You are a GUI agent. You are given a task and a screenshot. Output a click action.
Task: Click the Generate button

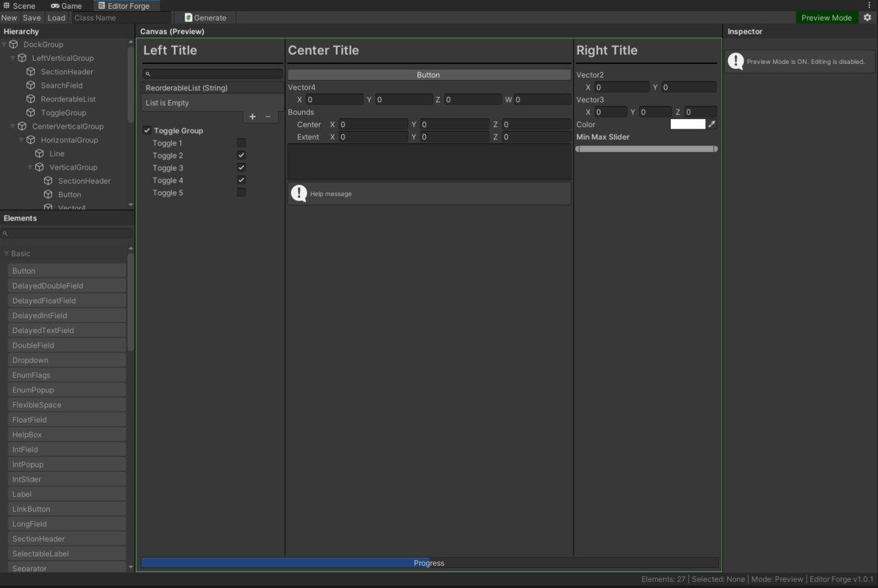(x=205, y=18)
